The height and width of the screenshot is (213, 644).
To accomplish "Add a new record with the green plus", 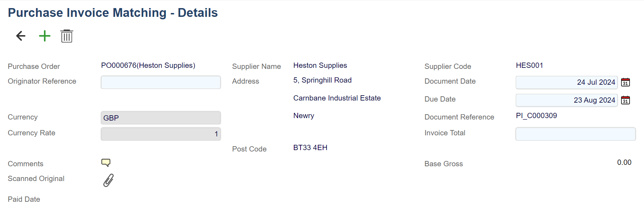I will point(45,36).
